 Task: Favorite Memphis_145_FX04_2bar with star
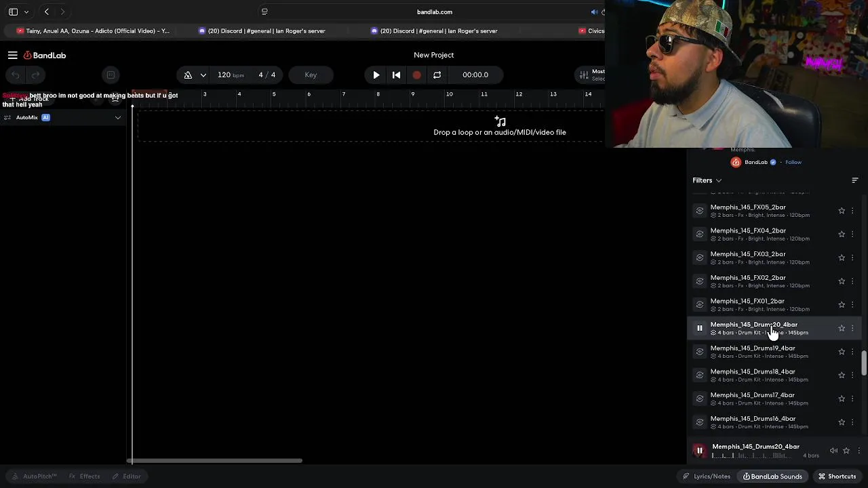[842, 235]
